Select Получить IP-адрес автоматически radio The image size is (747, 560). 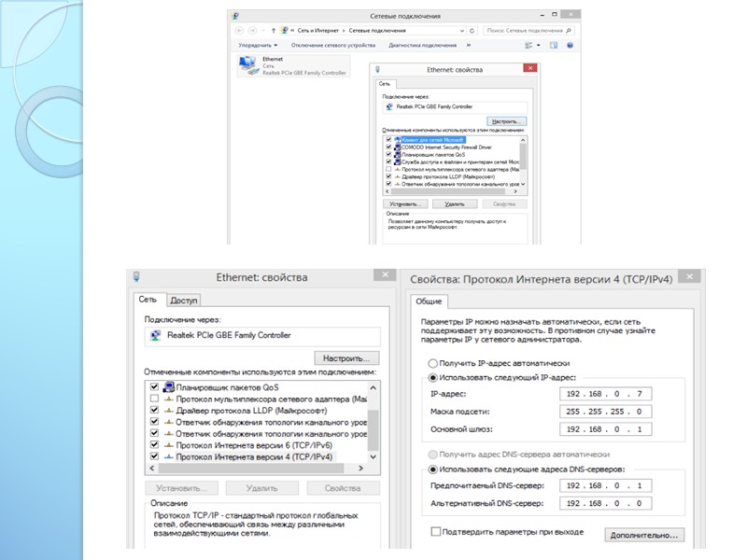pyautogui.click(x=432, y=364)
